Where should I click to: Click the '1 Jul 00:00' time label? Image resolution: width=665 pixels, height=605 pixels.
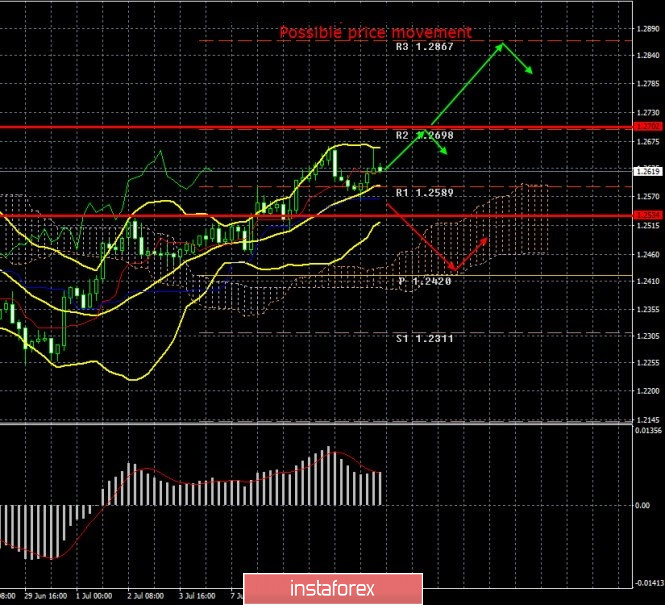point(94,596)
